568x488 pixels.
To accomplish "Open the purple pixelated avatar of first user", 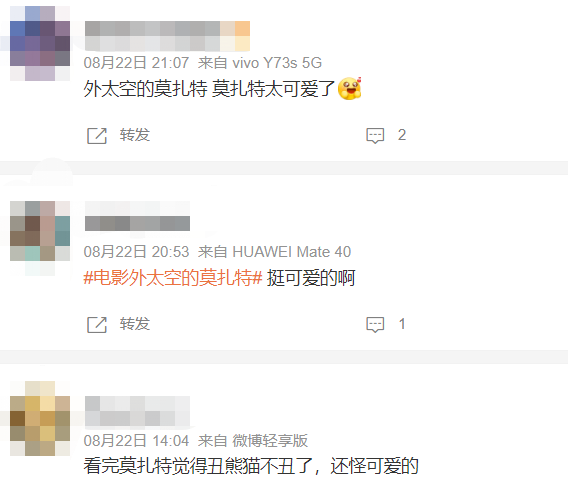I will coord(40,43).
